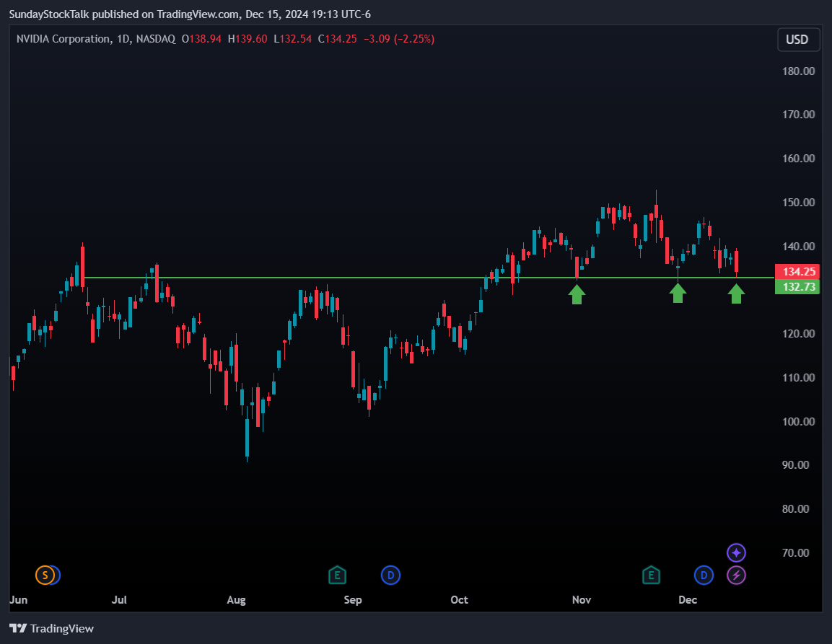Viewport: 832px width, 644px height.
Task: Click the Aug label on time axis
Action: pos(236,600)
